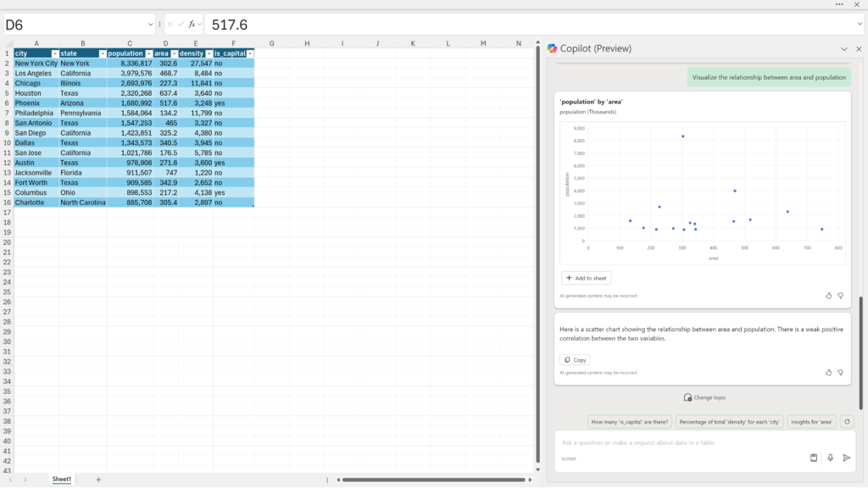Click Change topic in Copilot

tap(704, 397)
